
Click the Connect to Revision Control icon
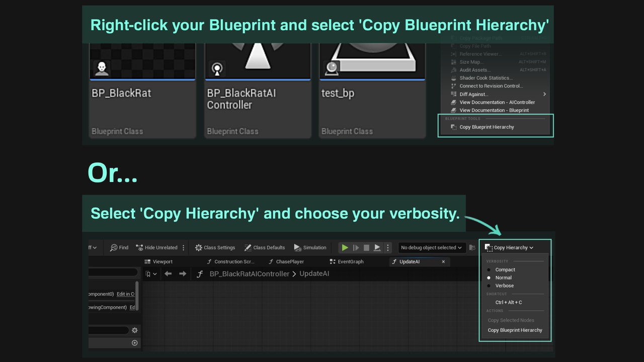[x=454, y=86]
